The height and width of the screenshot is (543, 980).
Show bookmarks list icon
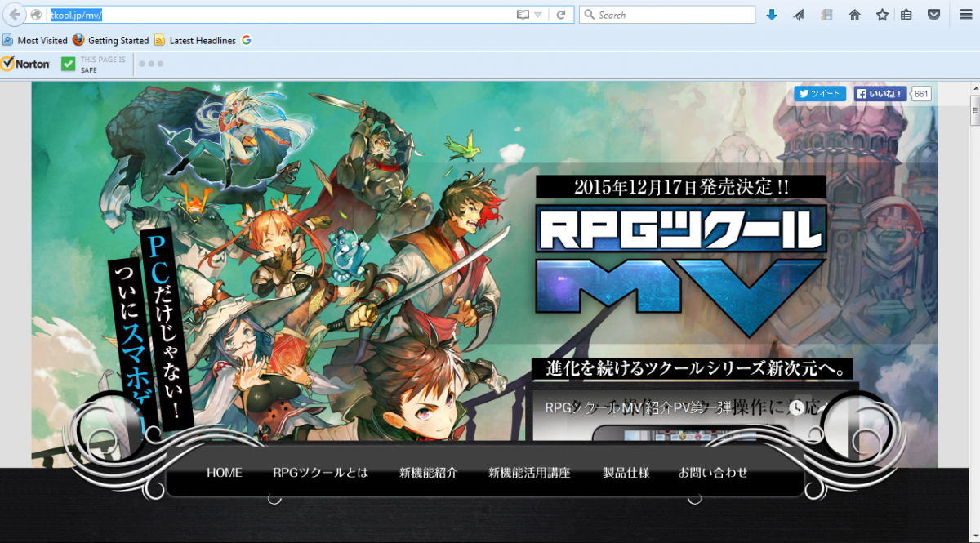[906, 15]
